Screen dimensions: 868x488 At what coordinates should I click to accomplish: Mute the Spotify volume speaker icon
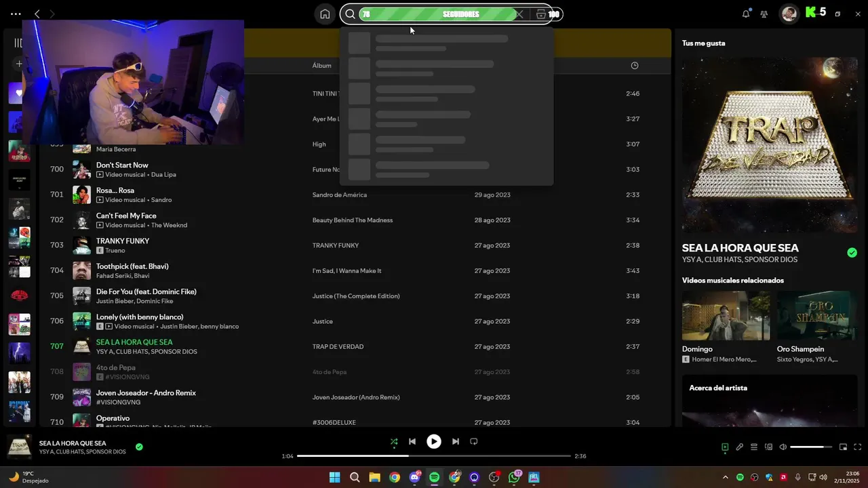pos(783,447)
